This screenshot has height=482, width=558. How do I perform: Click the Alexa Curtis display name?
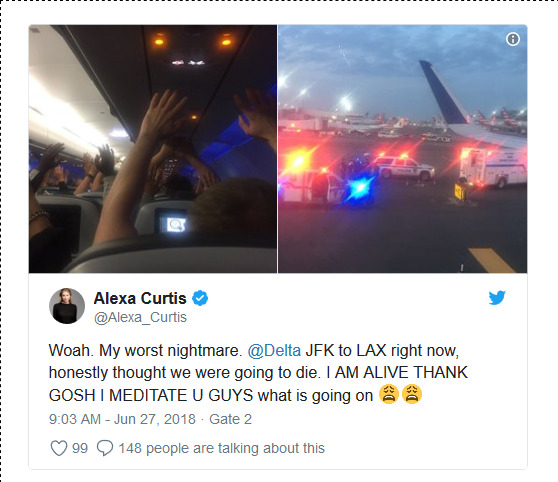click(140, 298)
